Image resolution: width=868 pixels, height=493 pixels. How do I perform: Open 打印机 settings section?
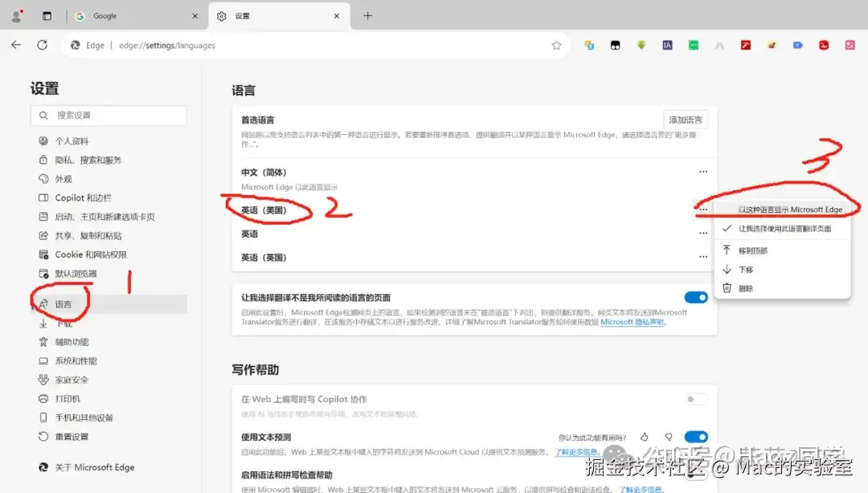point(68,398)
